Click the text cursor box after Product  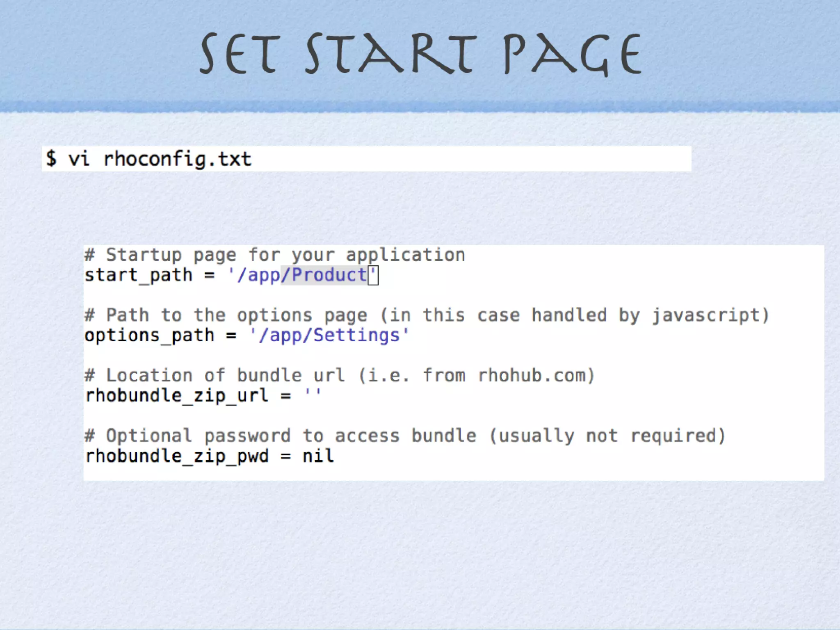pos(373,275)
